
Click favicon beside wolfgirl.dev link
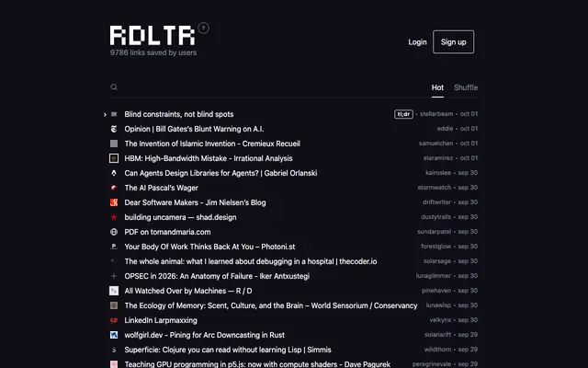click(114, 335)
